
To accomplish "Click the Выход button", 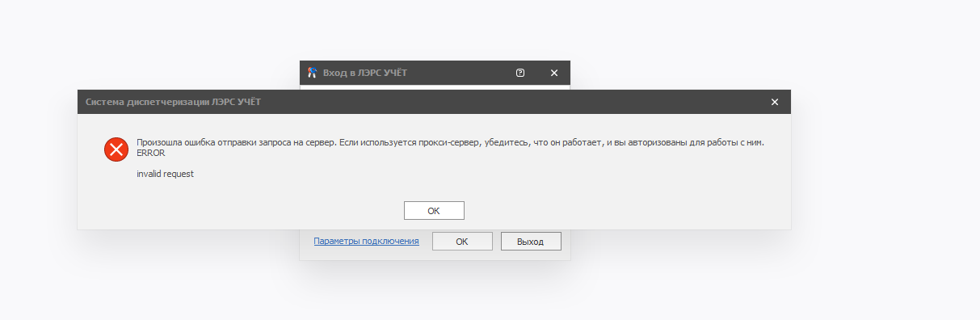I will [x=531, y=241].
